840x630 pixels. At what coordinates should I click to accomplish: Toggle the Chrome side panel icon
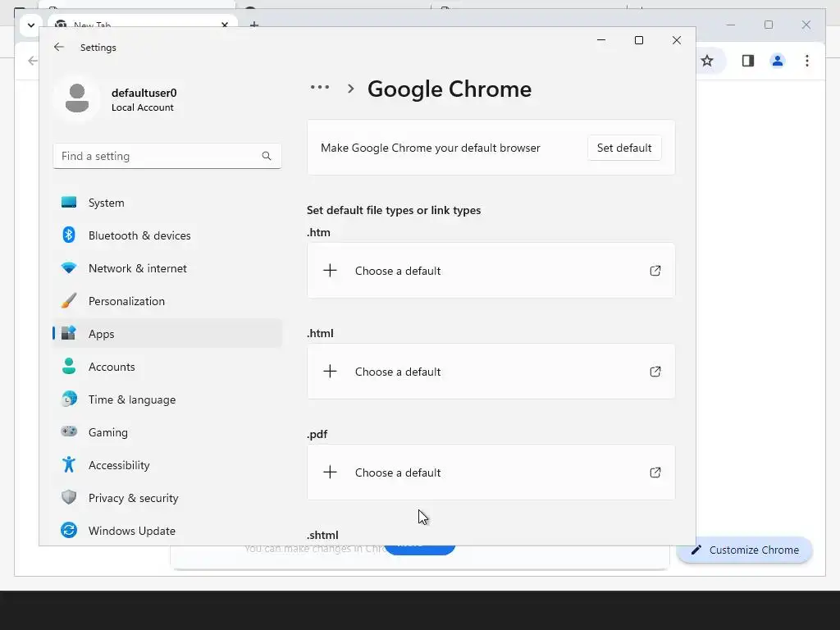748,61
